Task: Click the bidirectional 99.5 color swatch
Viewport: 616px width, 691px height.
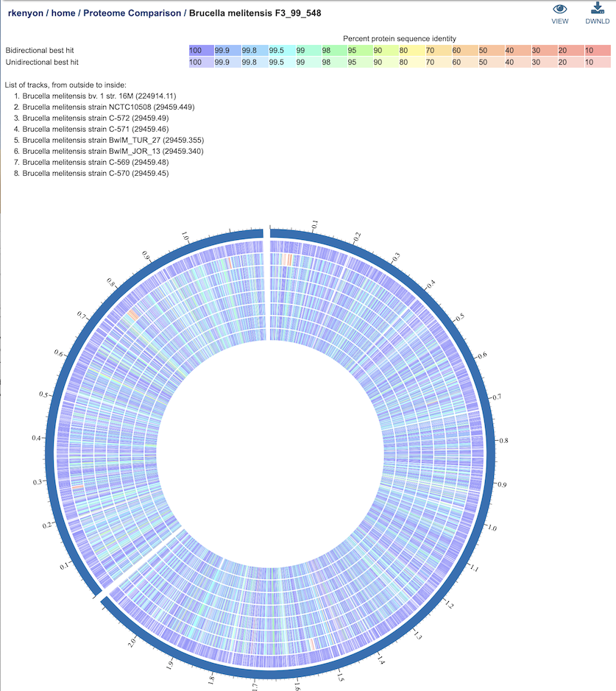Action: click(282, 50)
